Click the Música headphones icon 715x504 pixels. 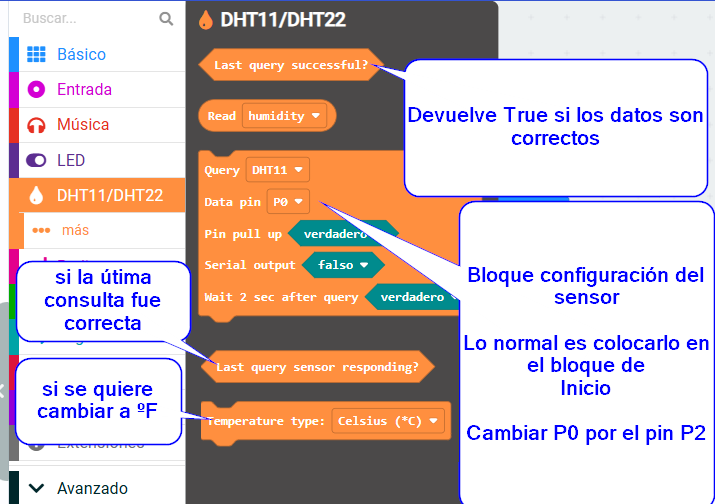(x=37, y=125)
